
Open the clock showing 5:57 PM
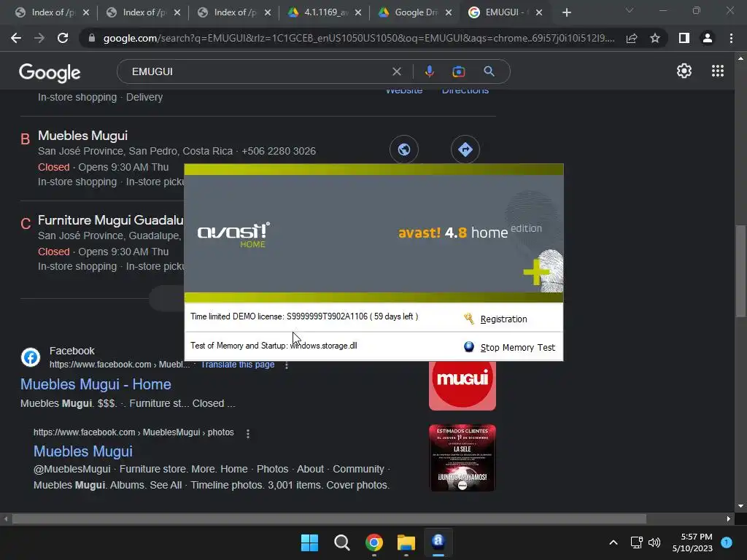(x=692, y=542)
